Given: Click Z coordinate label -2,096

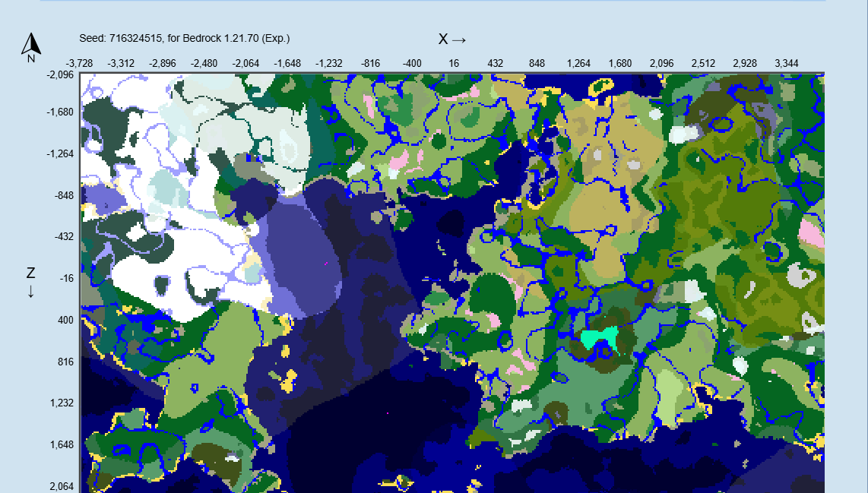Looking at the screenshot, I should coord(60,74).
